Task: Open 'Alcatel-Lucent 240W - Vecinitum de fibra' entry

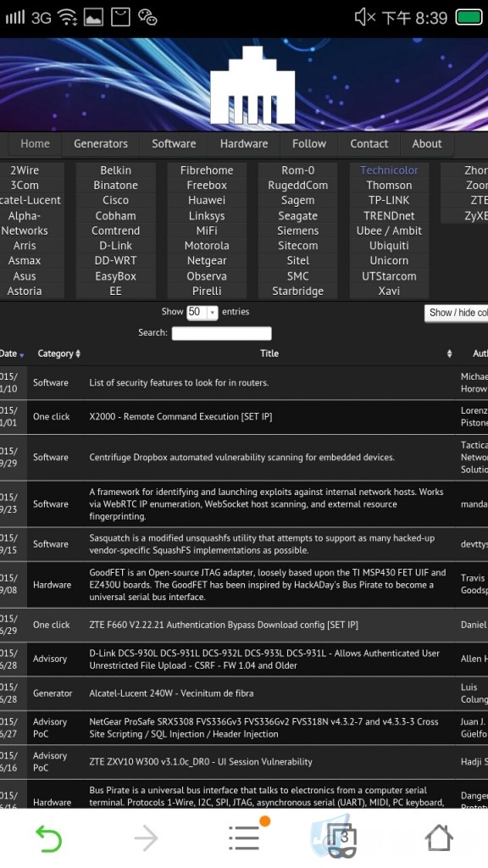Action: [x=171, y=693]
